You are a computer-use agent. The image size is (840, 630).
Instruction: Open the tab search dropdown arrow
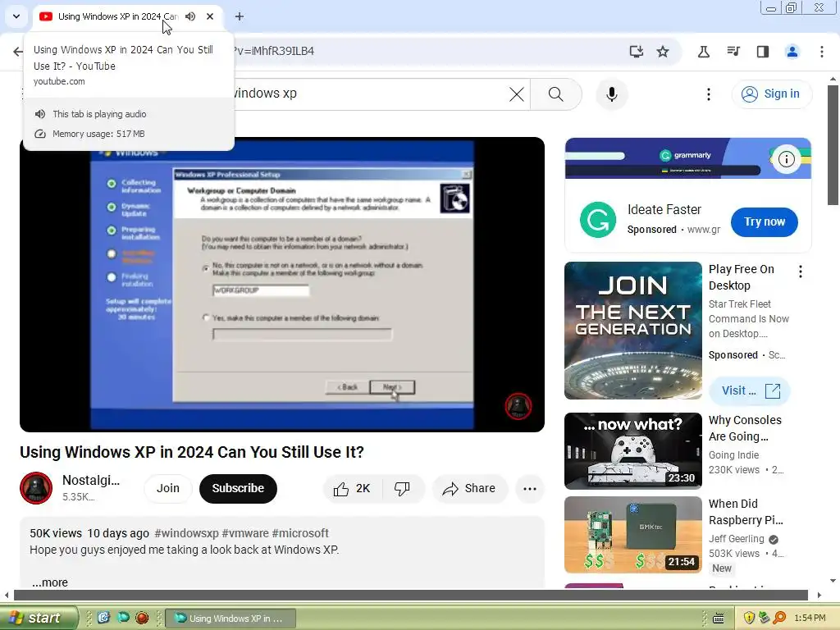click(x=16, y=16)
